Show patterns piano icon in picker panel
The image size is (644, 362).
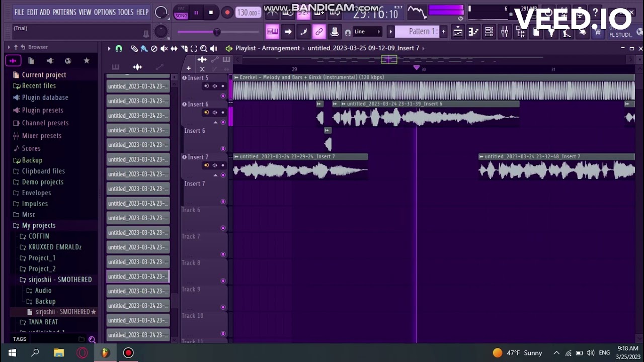(116, 67)
